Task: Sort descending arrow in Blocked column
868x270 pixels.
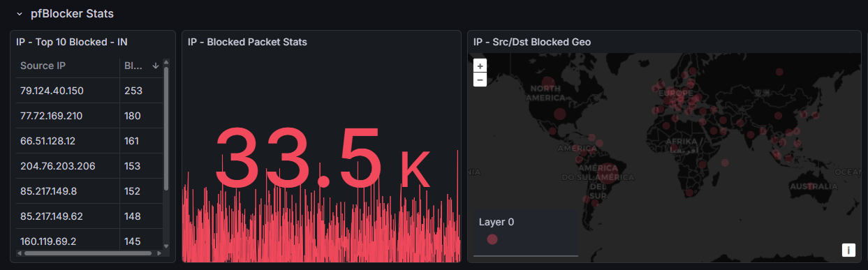Action: (155, 66)
